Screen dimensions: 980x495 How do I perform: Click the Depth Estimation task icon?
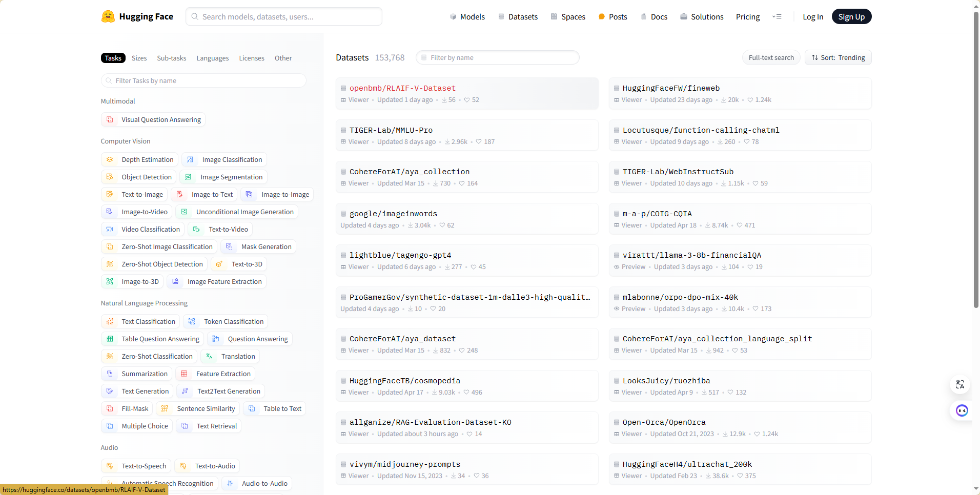(110, 160)
